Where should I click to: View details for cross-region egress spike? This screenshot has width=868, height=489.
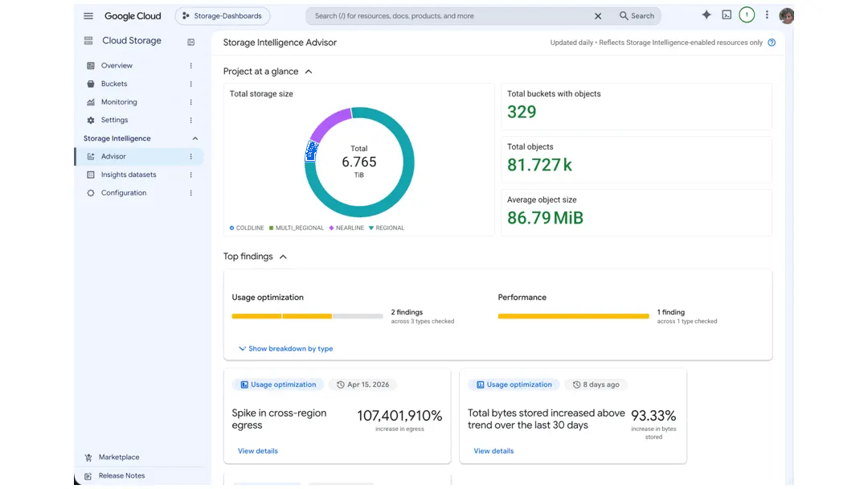(258, 451)
